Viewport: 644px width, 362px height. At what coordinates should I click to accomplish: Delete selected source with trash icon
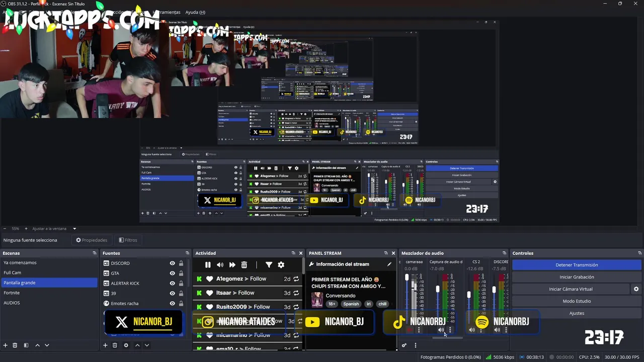(115, 345)
